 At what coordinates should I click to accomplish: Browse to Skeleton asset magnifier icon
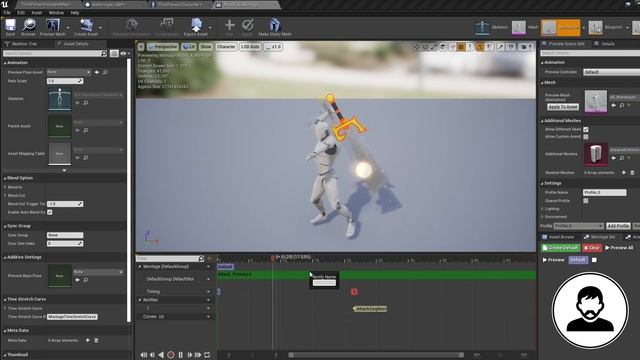coord(86,103)
